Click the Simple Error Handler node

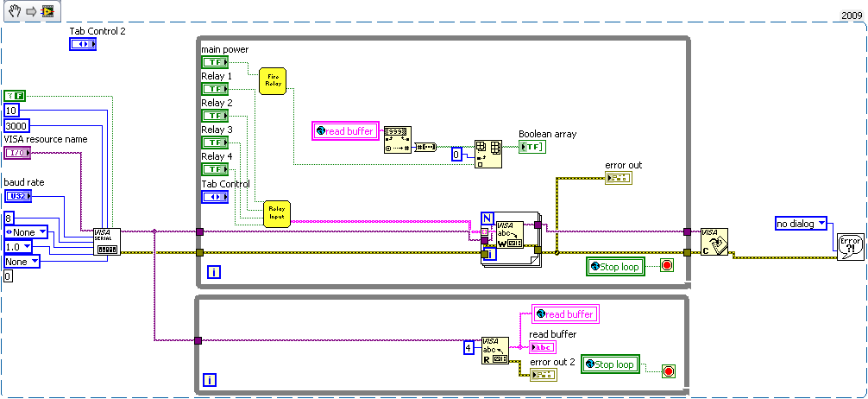coord(850,247)
